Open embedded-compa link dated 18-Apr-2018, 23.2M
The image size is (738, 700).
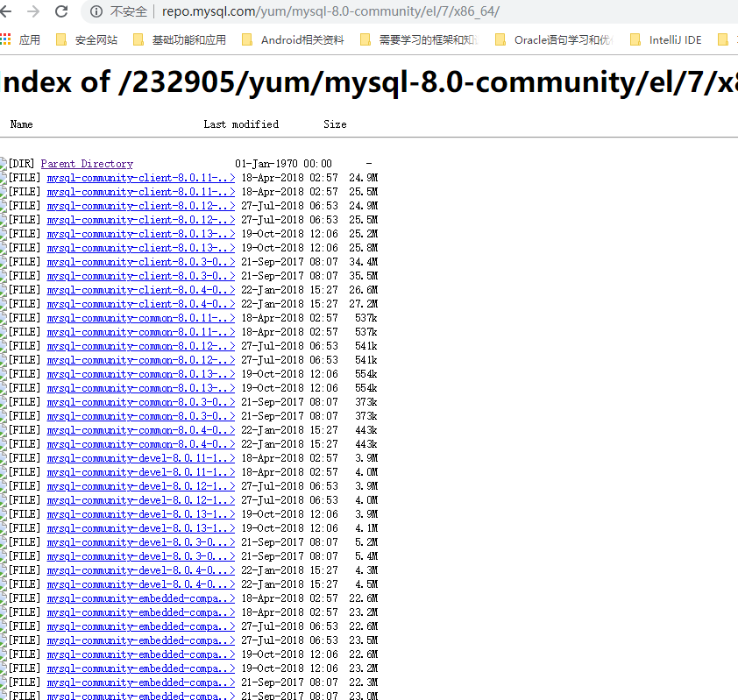click(x=141, y=612)
